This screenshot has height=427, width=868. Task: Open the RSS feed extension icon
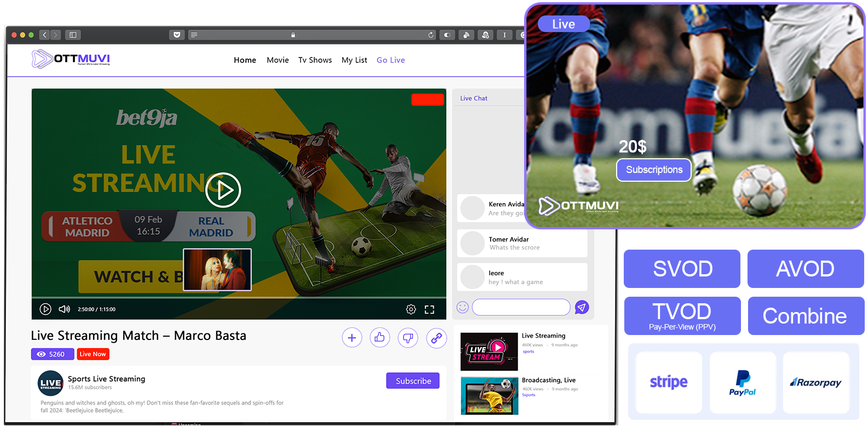coord(466,35)
